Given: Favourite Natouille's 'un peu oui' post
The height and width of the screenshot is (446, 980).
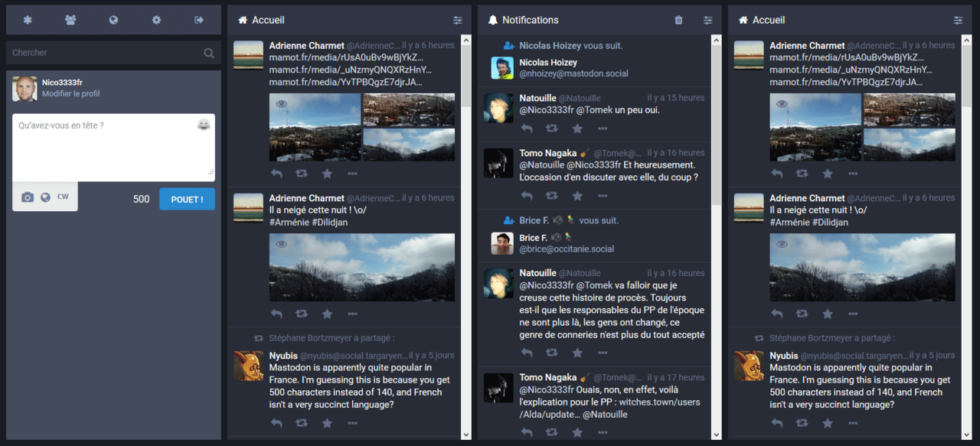Looking at the screenshot, I should click(x=577, y=129).
